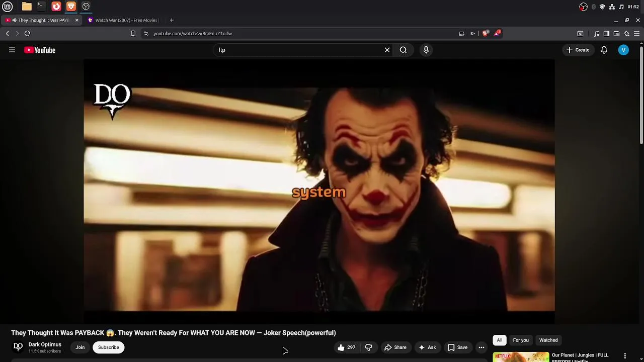Go back in the browser
Screen dimensions: 644x362
coord(8,33)
